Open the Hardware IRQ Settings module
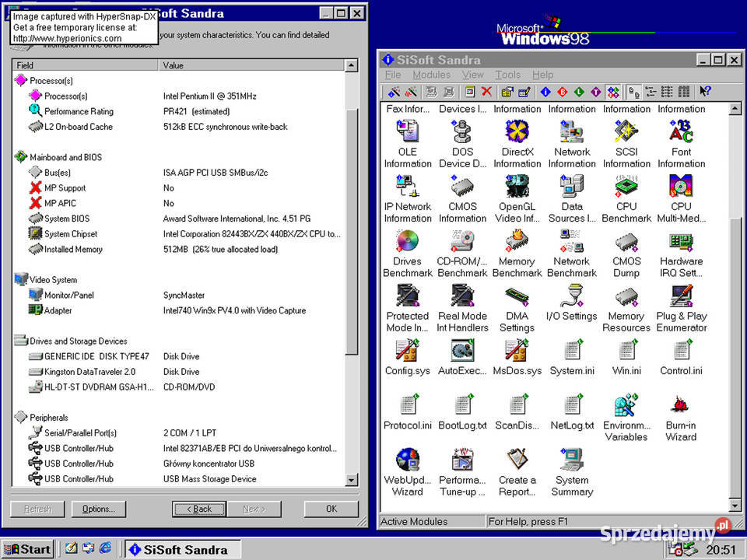This screenshot has height=560, width=747. tap(682, 254)
